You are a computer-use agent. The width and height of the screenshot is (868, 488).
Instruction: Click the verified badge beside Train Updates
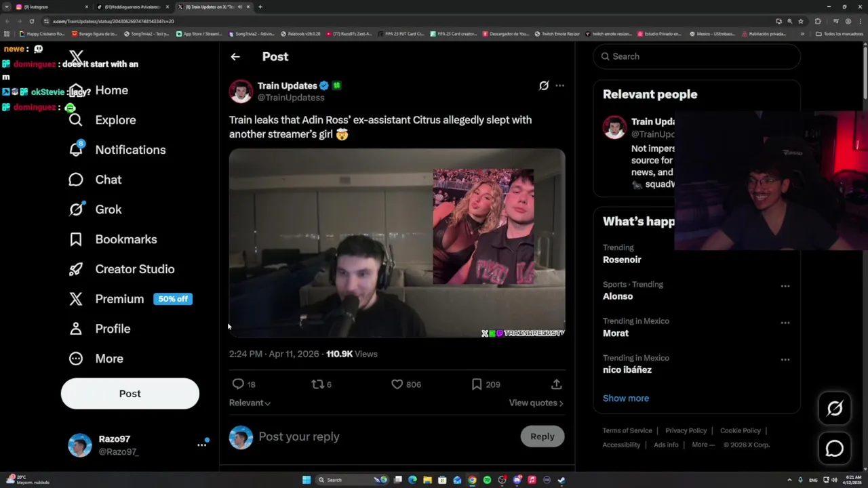click(x=324, y=85)
